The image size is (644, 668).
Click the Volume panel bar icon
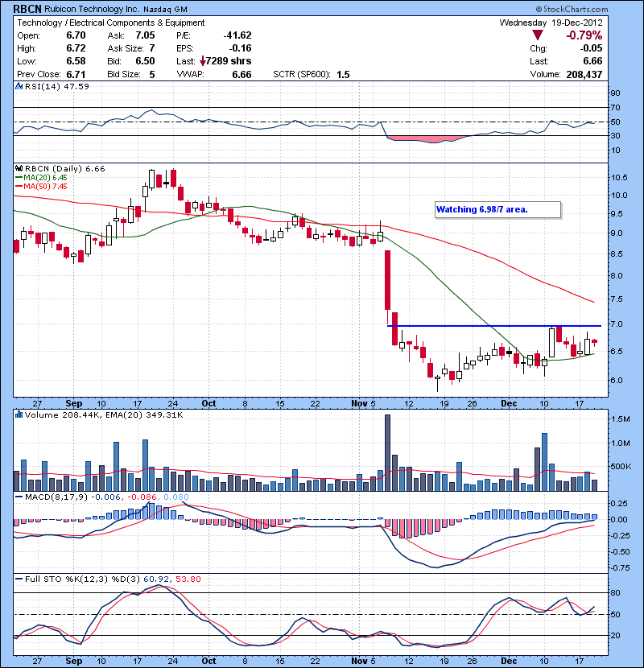click(x=19, y=414)
